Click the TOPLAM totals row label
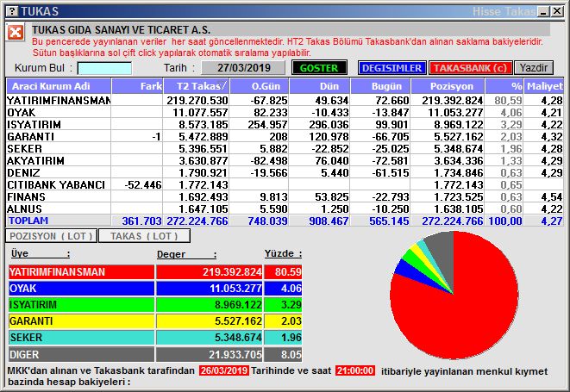570x392 pixels. pos(28,221)
